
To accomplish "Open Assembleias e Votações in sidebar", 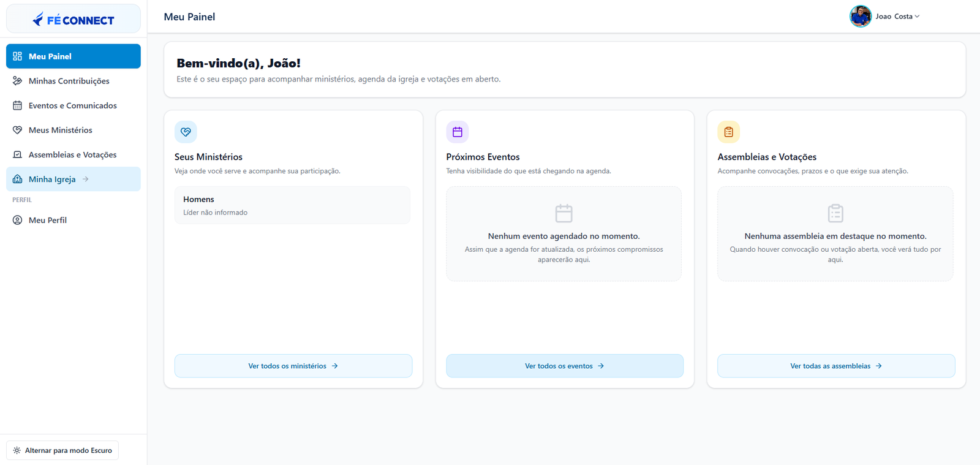I will [x=73, y=154].
